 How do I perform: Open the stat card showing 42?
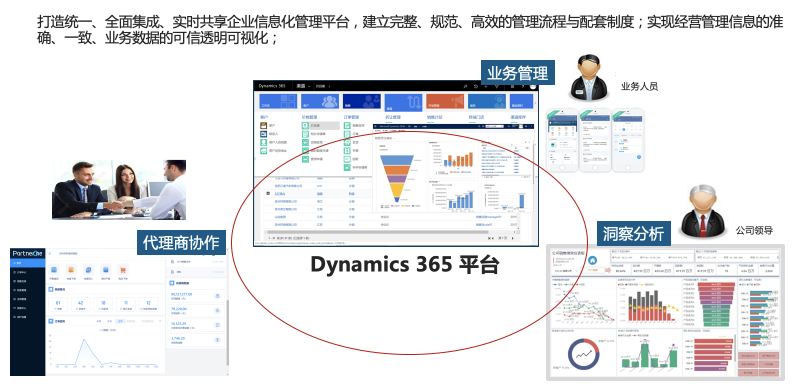click(80, 305)
